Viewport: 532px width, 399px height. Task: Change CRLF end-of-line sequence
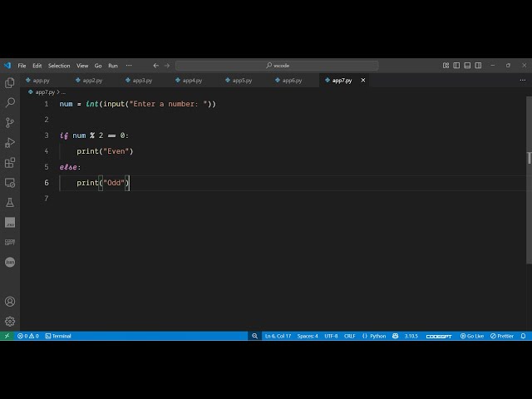click(x=349, y=336)
